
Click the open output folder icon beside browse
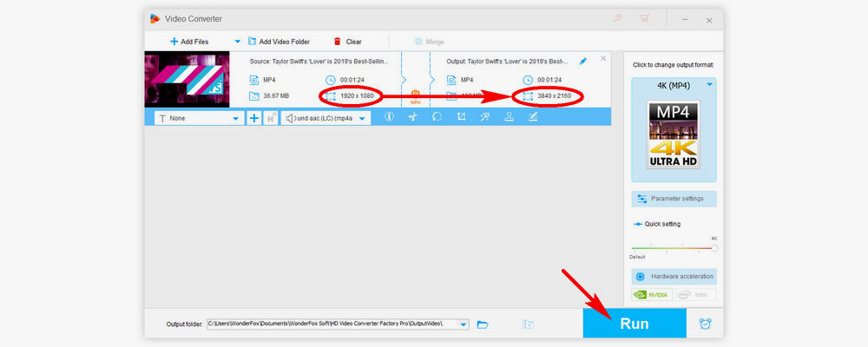click(528, 324)
